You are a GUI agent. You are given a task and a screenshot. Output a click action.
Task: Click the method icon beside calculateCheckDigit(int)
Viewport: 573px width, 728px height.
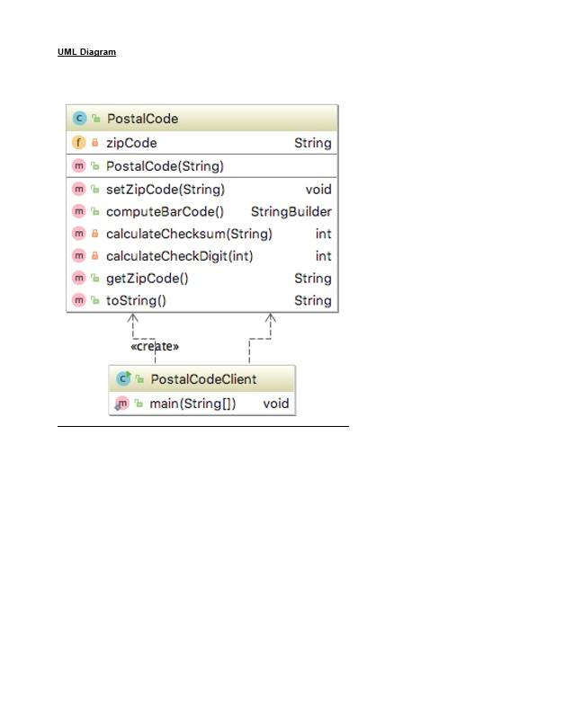click(79, 256)
